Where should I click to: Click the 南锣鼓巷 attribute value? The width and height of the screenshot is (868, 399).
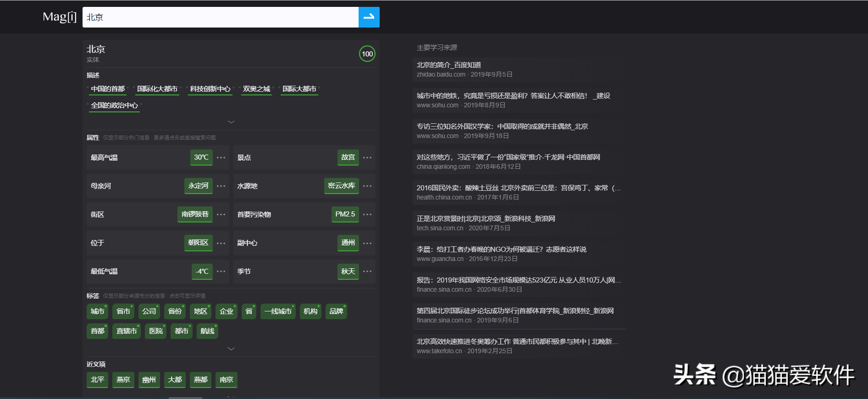coord(195,214)
